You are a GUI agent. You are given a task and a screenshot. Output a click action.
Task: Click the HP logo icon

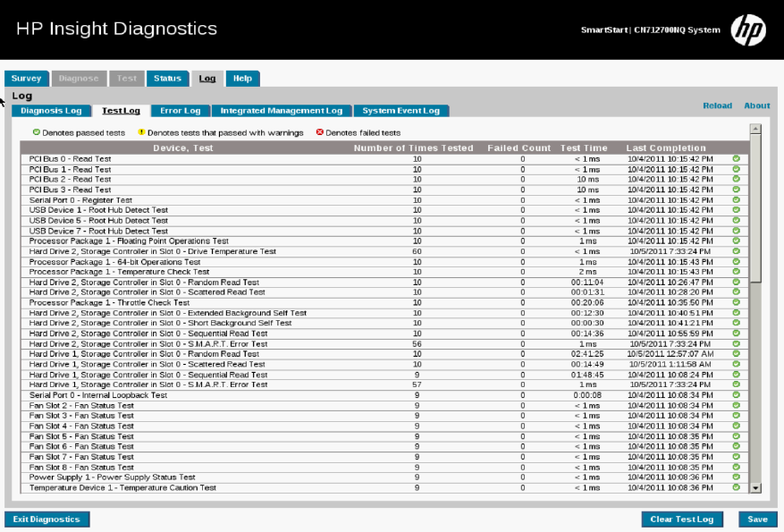point(748,30)
